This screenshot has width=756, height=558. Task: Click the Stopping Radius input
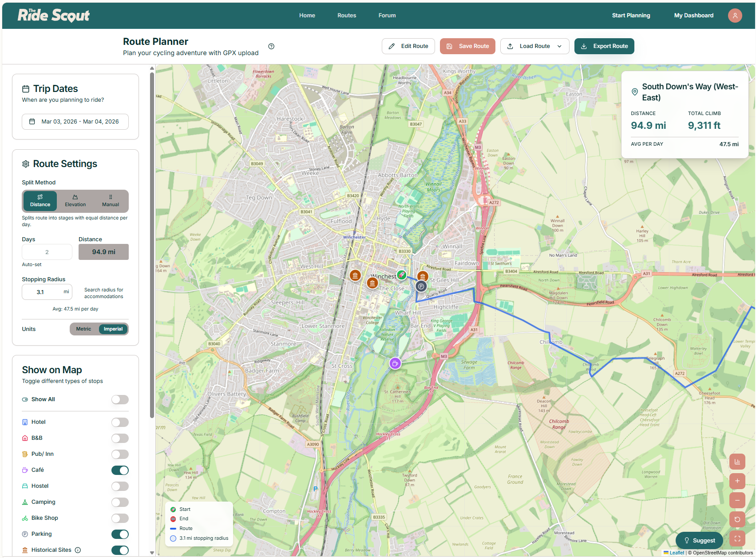click(47, 292)
